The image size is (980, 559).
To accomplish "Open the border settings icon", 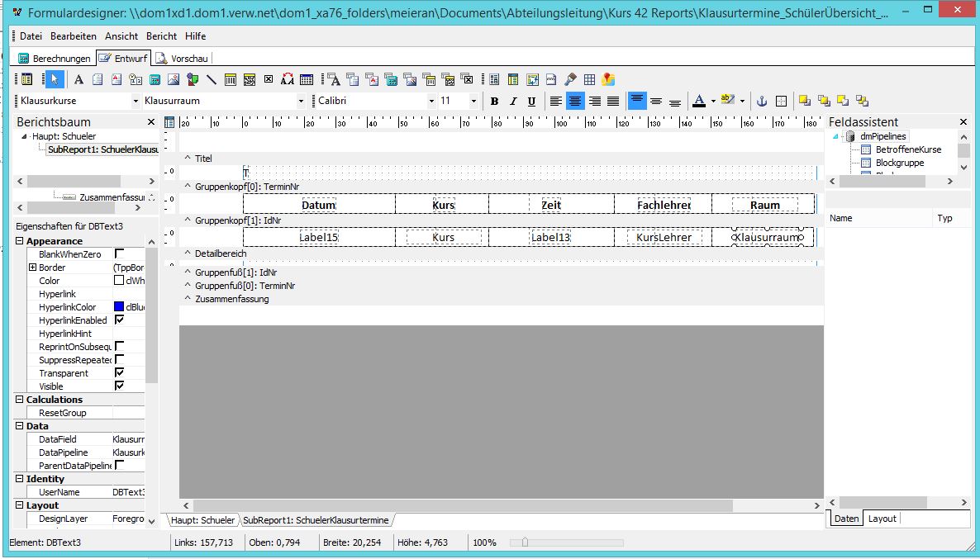I will pos(781,101).
